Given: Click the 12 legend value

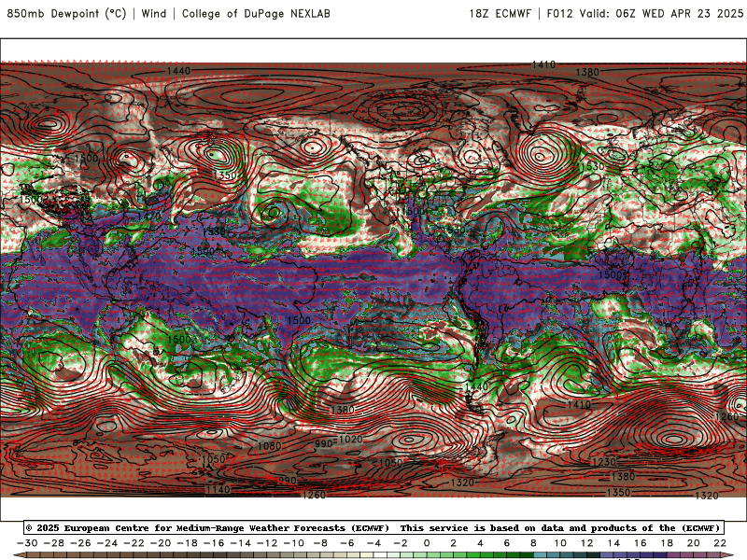Looking at the screenshot, I should (587, 543).
